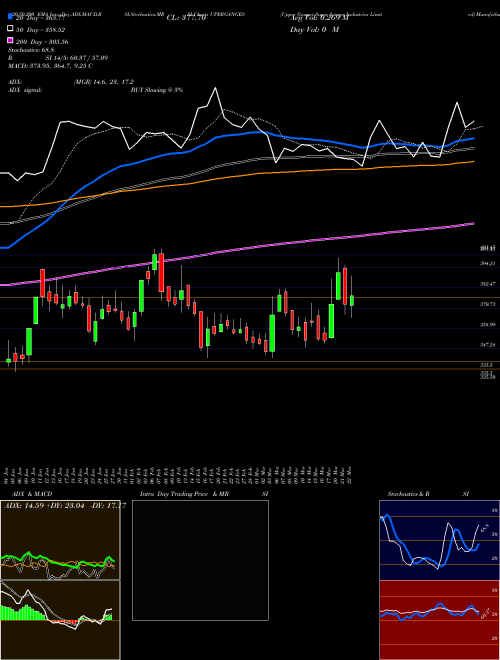Click the 'ADX: 14.59 +DY: 23.04' readout
This screenshot has height=660, width=500.
(x=44, y=505)
